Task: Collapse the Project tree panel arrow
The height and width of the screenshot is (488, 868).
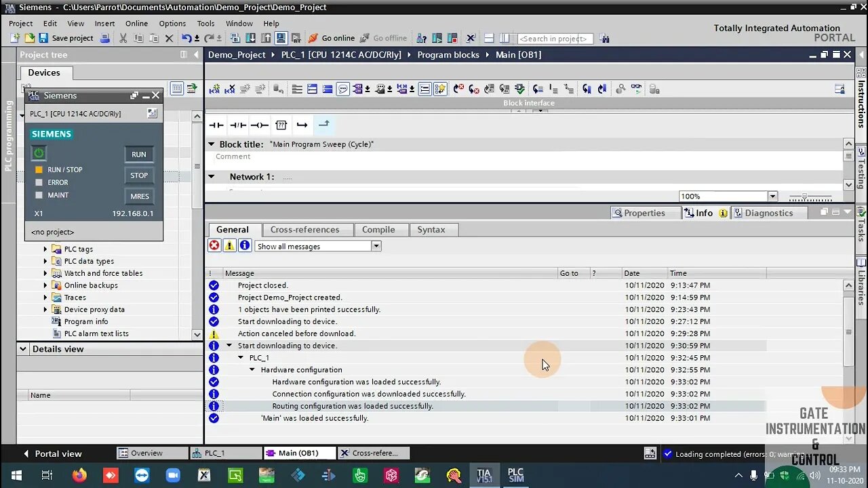Action: click(x=197, y=55)
